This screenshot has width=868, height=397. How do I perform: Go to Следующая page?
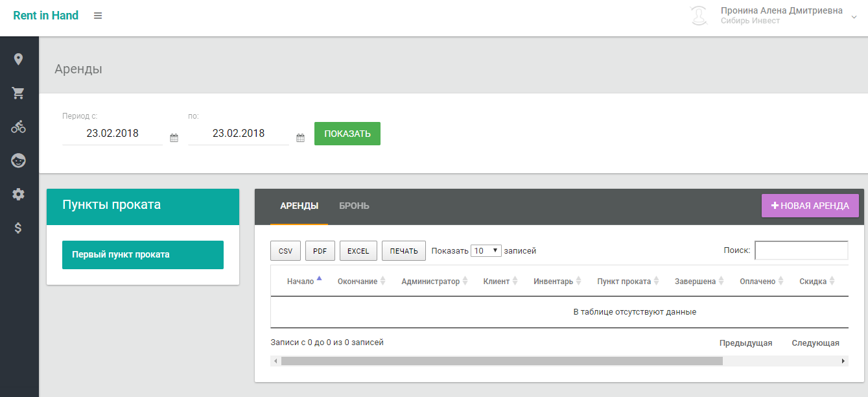[815, 343]
